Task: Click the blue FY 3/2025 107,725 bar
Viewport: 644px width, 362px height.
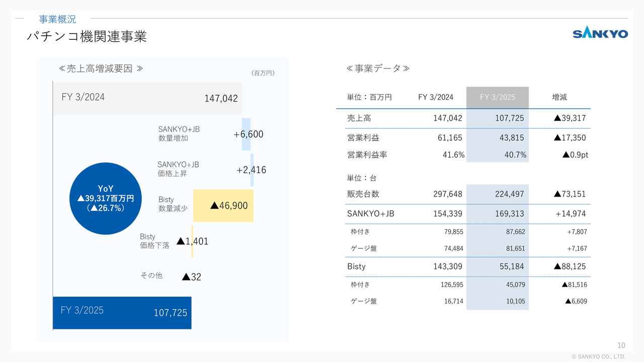Action: (x=122, y=312)
